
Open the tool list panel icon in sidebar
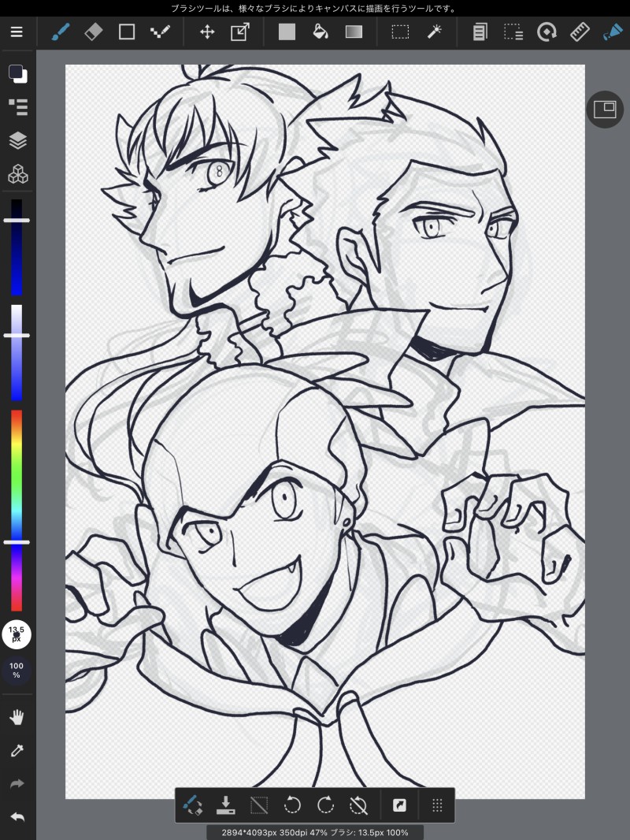17,107
